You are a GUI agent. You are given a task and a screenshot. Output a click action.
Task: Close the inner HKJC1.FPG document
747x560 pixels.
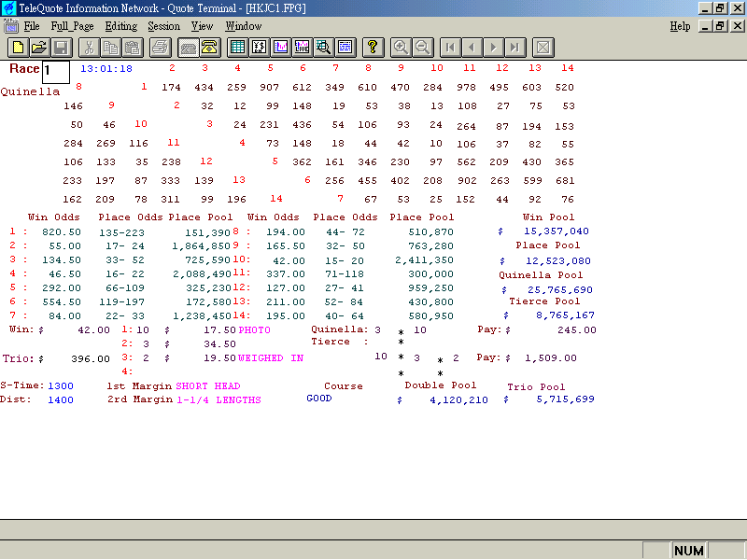click(738, 26)
